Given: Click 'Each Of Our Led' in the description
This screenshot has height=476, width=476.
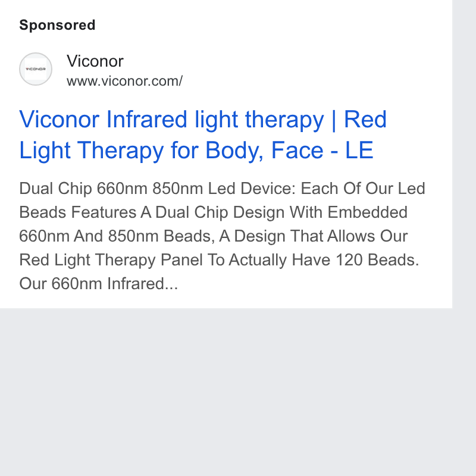Looking at the screenshot, I should click(363, 189).
